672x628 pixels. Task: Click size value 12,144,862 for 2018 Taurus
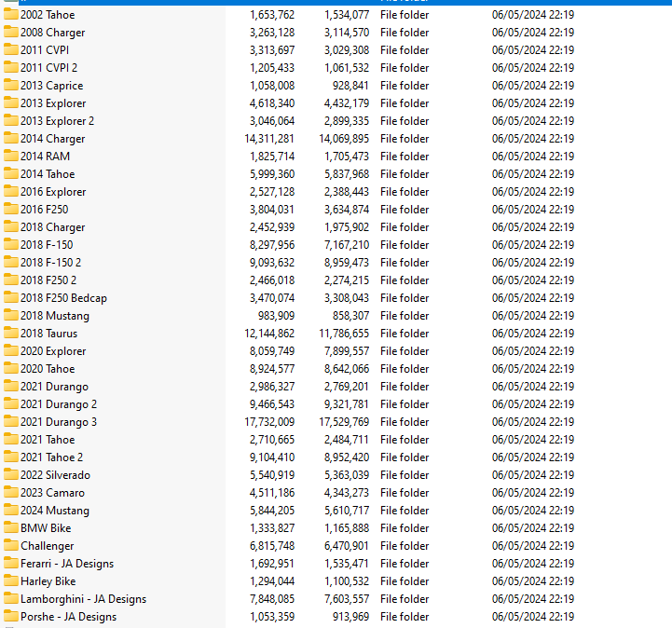269,334
